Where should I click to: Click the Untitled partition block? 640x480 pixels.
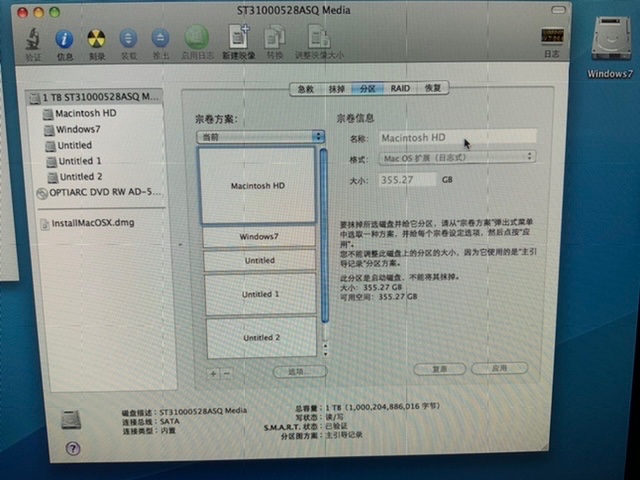pos(260,260)
